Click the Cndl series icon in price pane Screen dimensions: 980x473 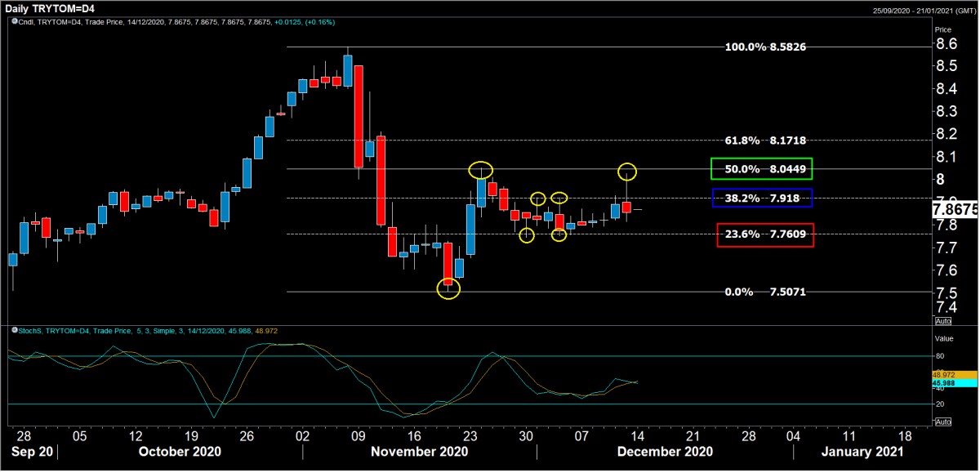coord(14,21)
